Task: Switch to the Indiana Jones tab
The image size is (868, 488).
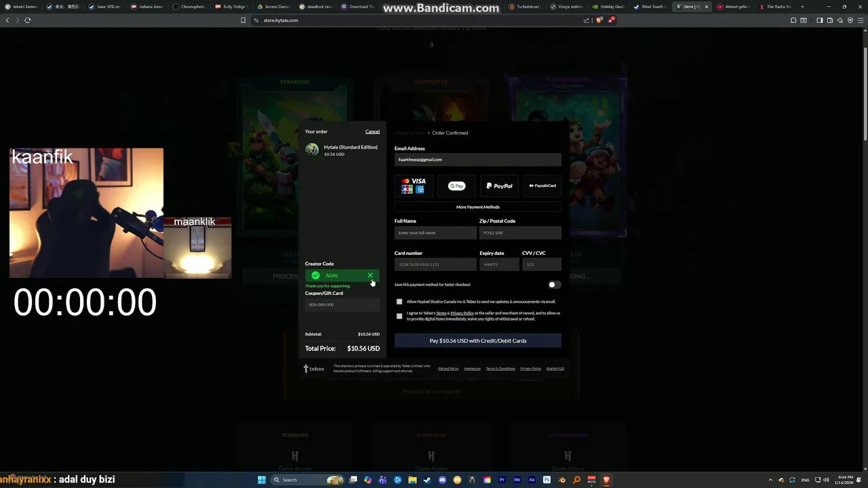Action: pyautogui.click(x=146, y=7)
